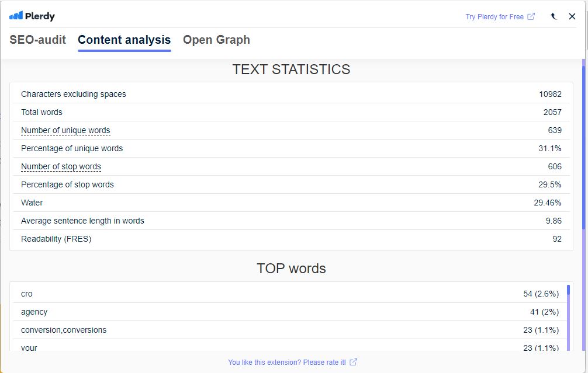Select the readability score 92
Viewport: 588px width, 373px height.
[557, 239]
